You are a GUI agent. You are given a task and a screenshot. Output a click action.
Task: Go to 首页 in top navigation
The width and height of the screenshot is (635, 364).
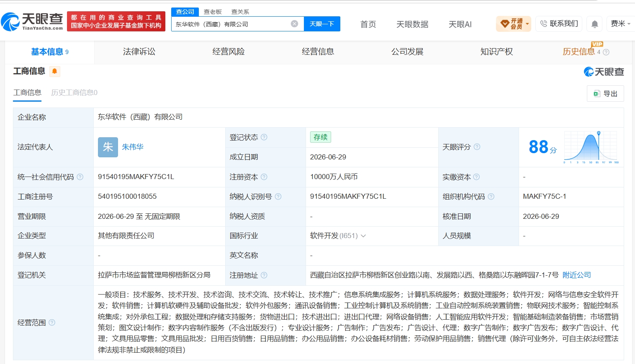pyautogui.click(x=368, y=24)
